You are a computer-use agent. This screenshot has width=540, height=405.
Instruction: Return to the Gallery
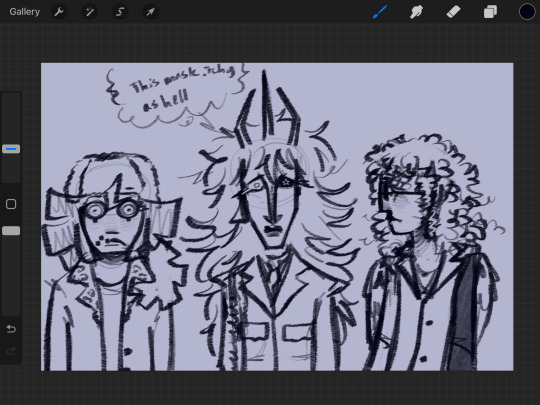(24, 12)
